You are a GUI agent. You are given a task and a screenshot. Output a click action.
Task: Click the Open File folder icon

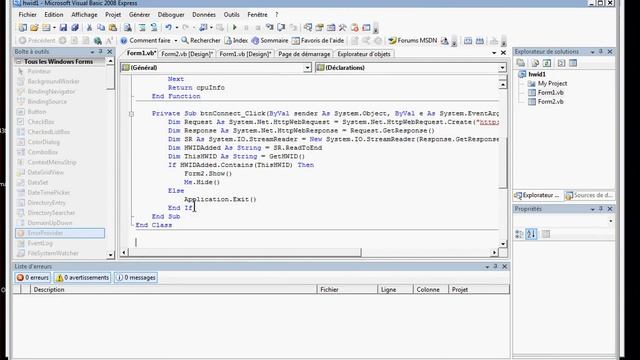click(x=34, y=27)
